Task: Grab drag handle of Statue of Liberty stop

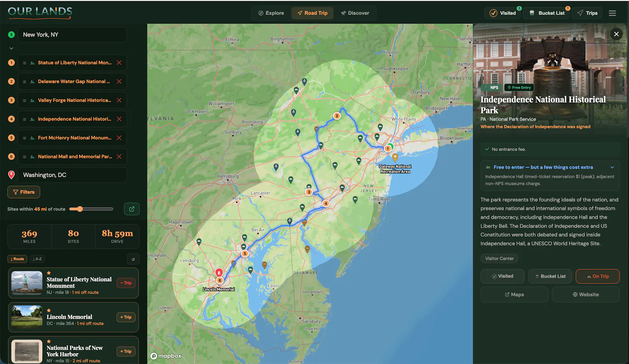Action: tap(24, 63)
